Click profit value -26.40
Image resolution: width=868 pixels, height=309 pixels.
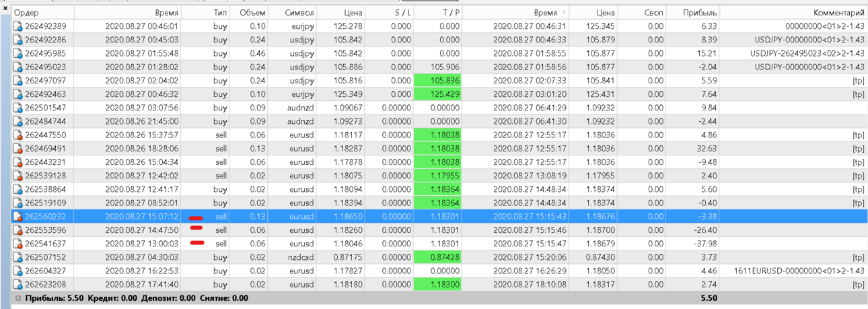pos(705,230)
